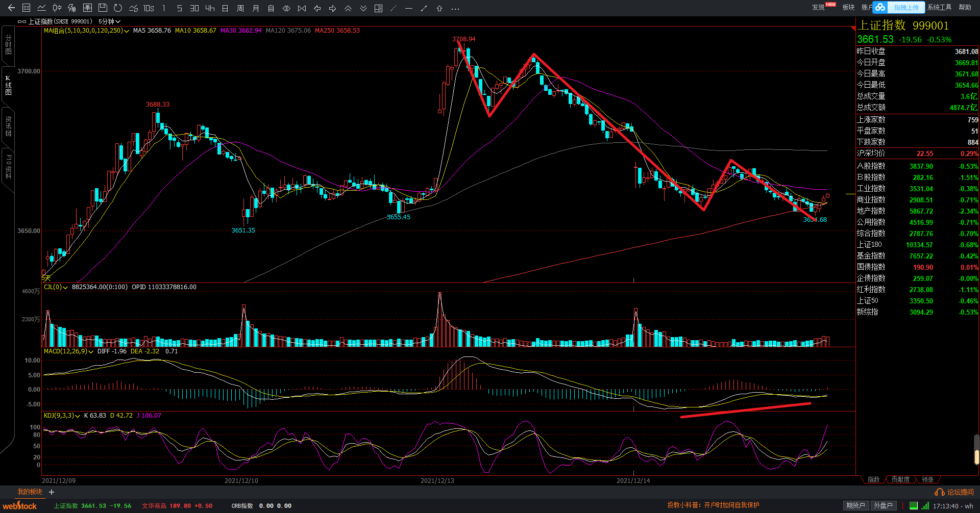Switch to weekly (周) chart period
This screenshot has height=513, width=980.
pyautogui.click(x=240, y=8)
